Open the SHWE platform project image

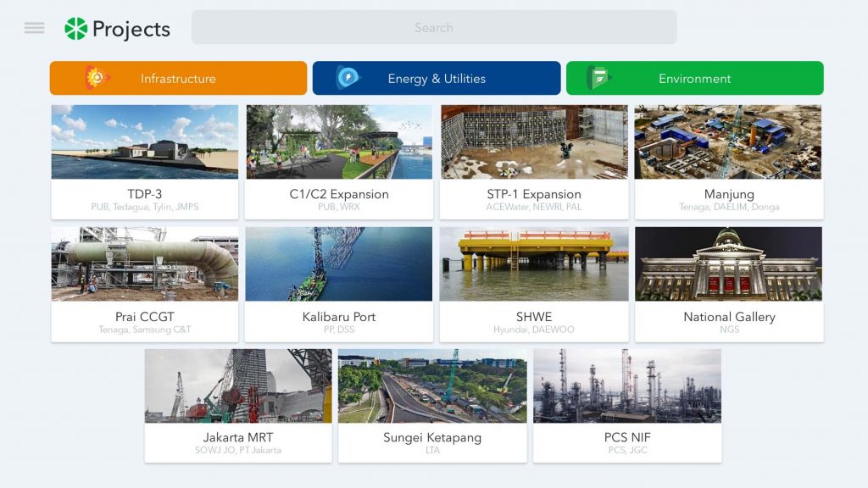534,264
